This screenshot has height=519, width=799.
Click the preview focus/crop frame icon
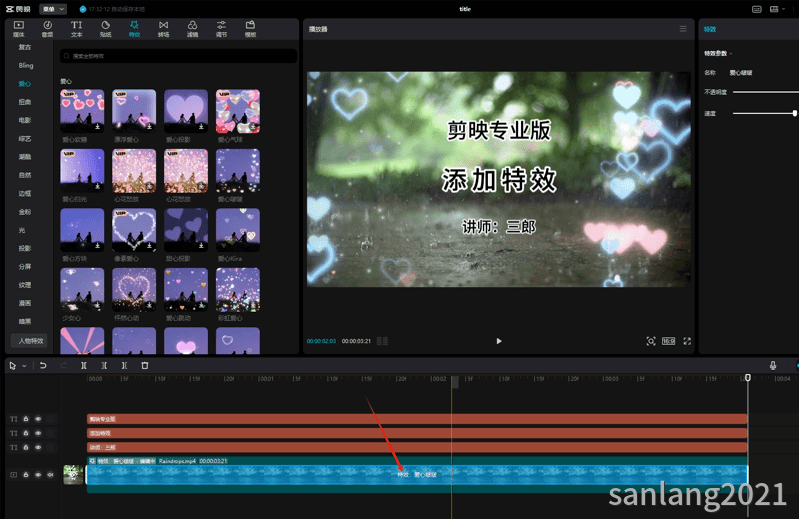[x=651, y=341]
